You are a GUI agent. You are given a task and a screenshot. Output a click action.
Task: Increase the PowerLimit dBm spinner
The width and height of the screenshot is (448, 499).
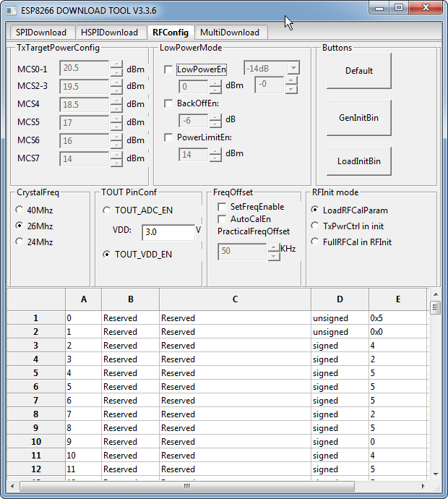[215, 151]
